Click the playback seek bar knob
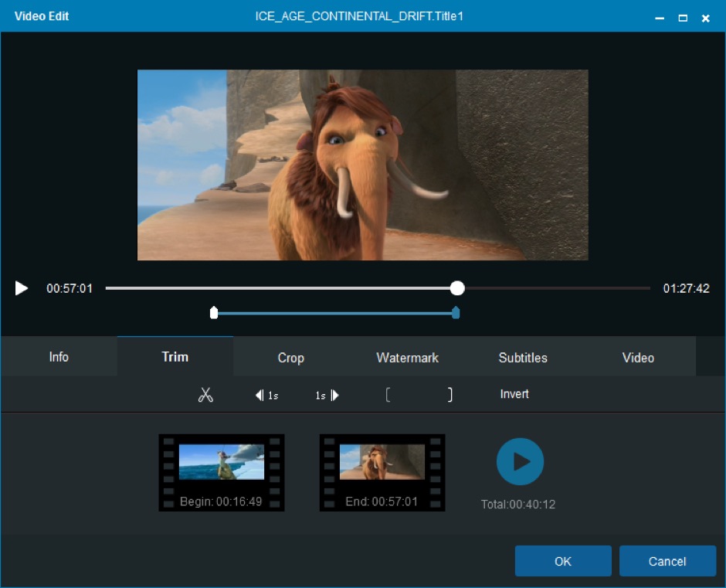Viewport: 726px width, 588px height. (x=457, y=288)
